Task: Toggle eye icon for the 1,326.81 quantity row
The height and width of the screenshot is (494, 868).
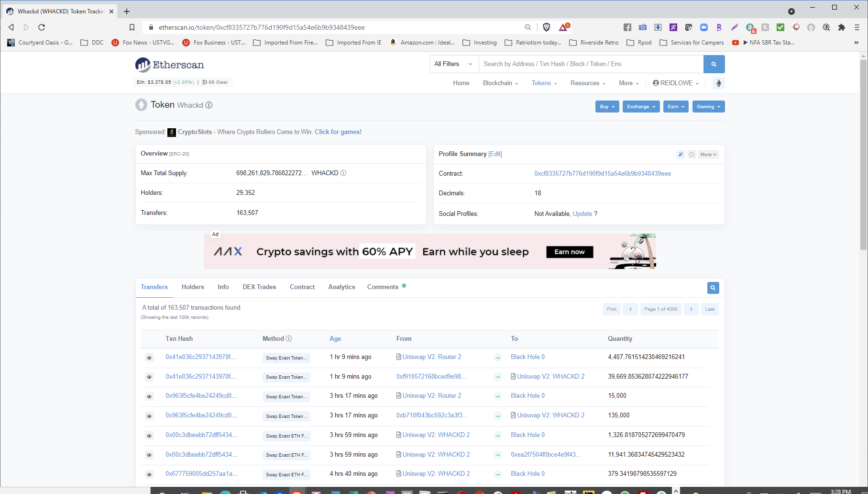Action: [149, 436]
